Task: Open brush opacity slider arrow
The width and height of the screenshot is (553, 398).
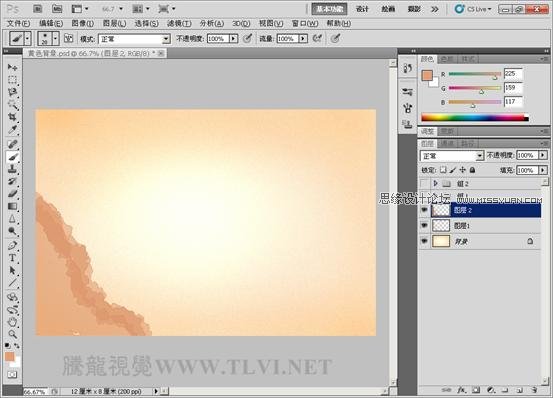Action: 233,38
